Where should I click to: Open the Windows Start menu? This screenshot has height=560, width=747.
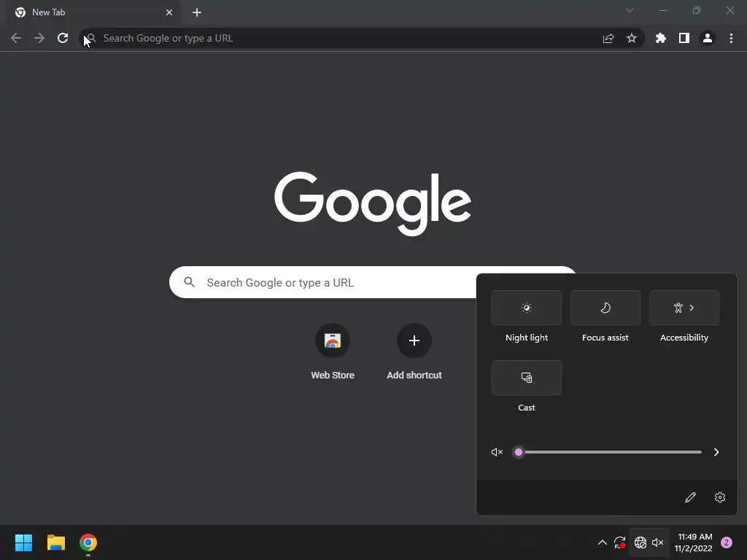click(x=23, y=542)
